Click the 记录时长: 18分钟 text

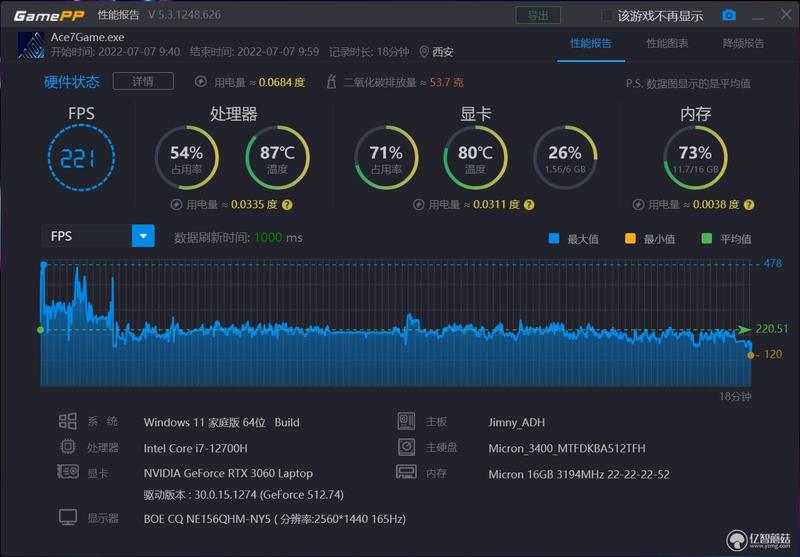coord(369,52)
